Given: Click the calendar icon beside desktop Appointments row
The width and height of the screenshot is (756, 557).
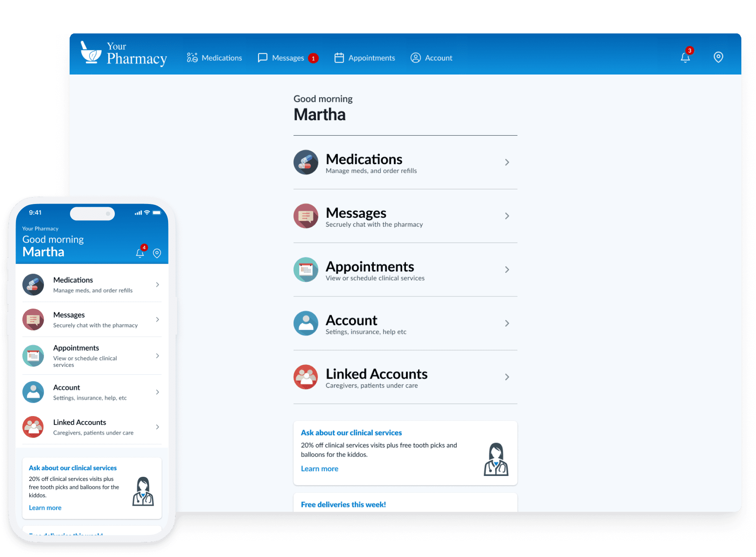Looking at the screenshot, I should click(306, 270).
